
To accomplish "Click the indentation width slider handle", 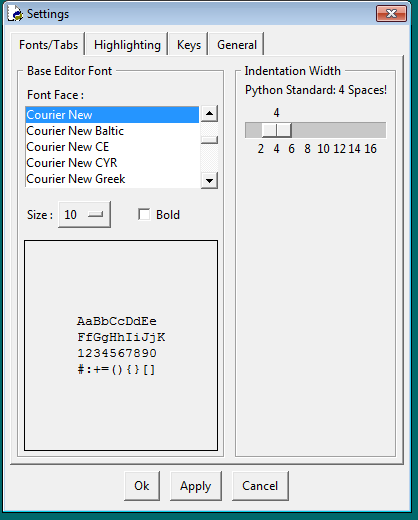I will pyautogui.click(x=277, y=130).
